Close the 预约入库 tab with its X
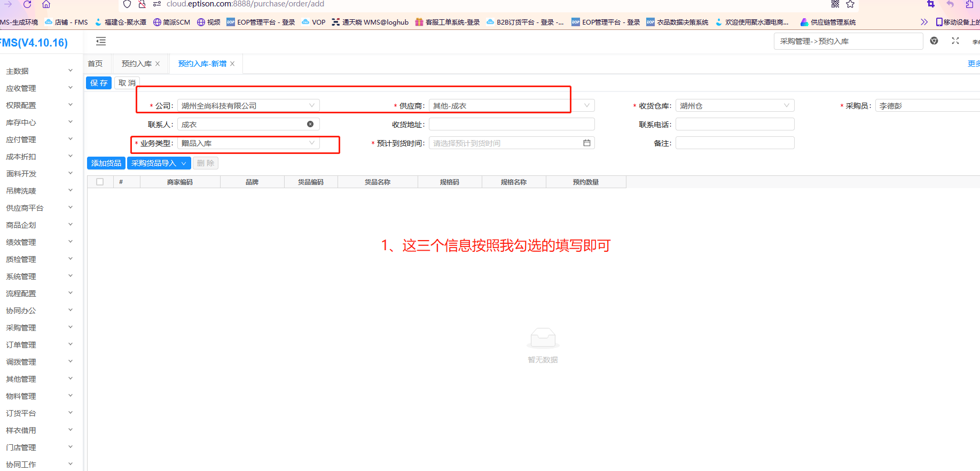Screen dimensions: 980x471 coord(158,64)
